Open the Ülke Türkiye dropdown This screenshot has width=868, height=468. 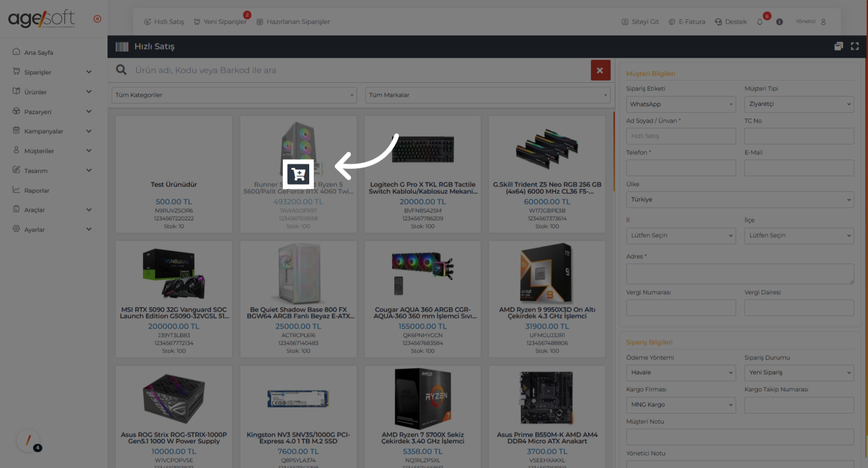point(740,199)
